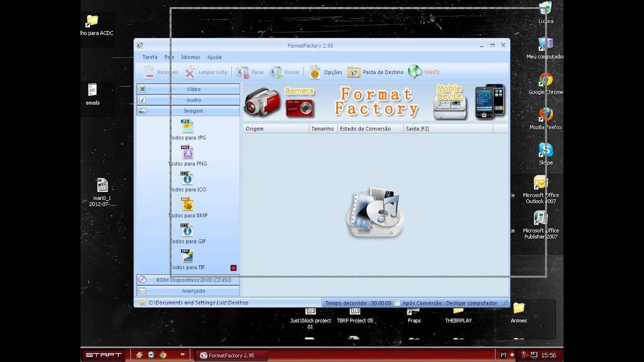Click the Limpar Lista red X icon
Image resolution: width=644 pixels, height=362 pixels.
[190, 72]
